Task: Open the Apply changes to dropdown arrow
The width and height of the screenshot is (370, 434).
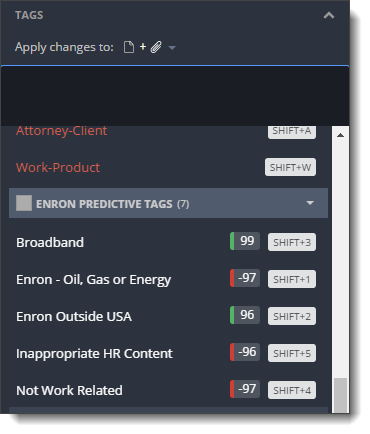Action: click(x=172, y=48)
